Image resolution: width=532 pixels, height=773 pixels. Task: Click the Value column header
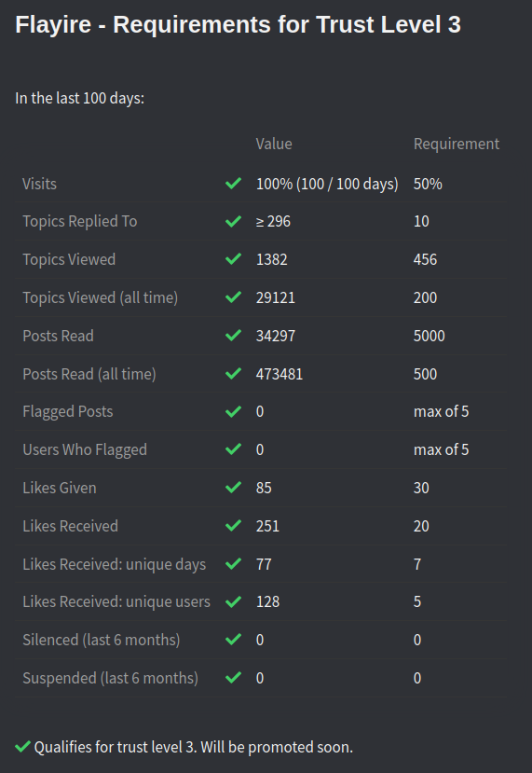pos(274,144)
